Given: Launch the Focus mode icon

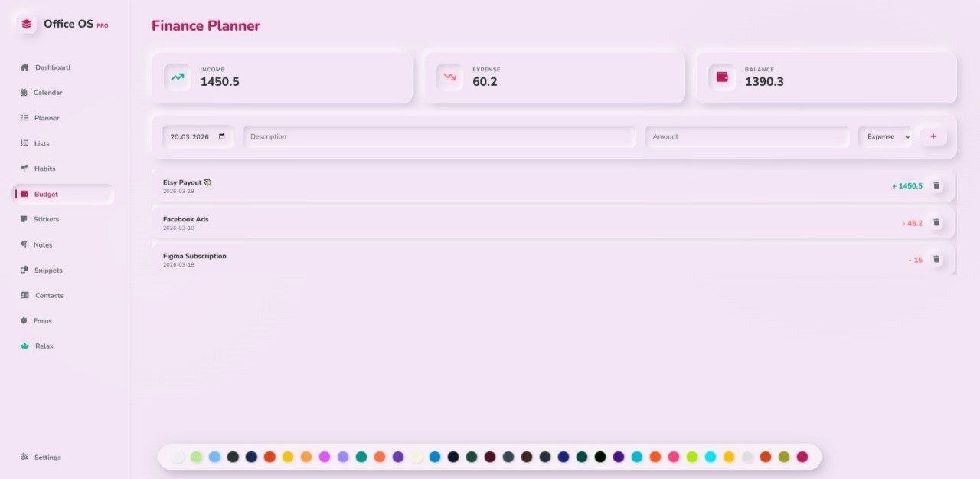Looking at the screenshot, I should click(25, 320).
